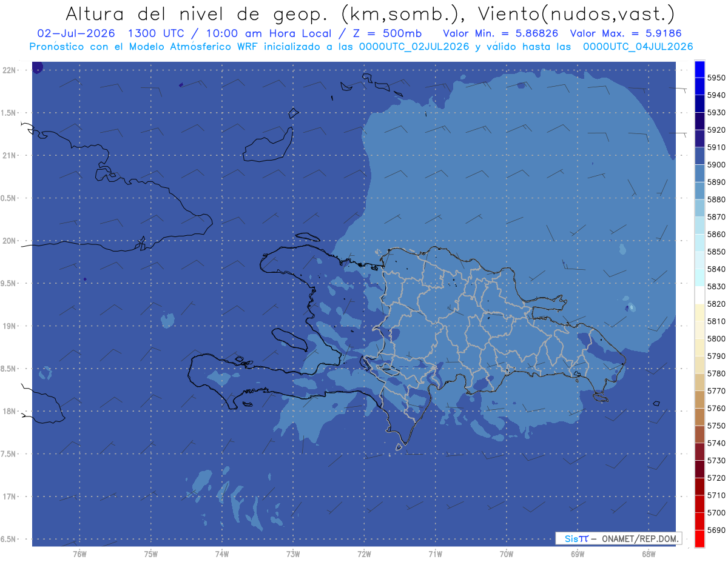Click the '5950' color scale label

[716, 78]
